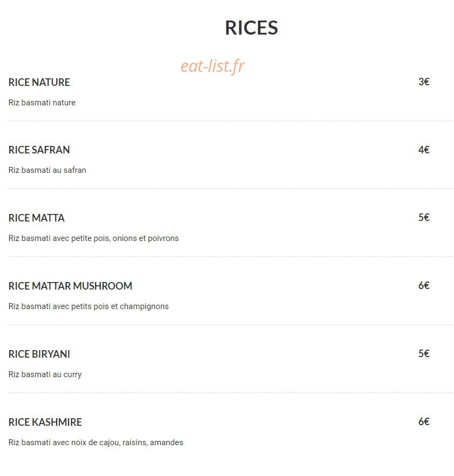The width and height of the screenshot is (454, 476).
Task: Click the petite pois, onions et poivrons description
Action: point(93,238)
